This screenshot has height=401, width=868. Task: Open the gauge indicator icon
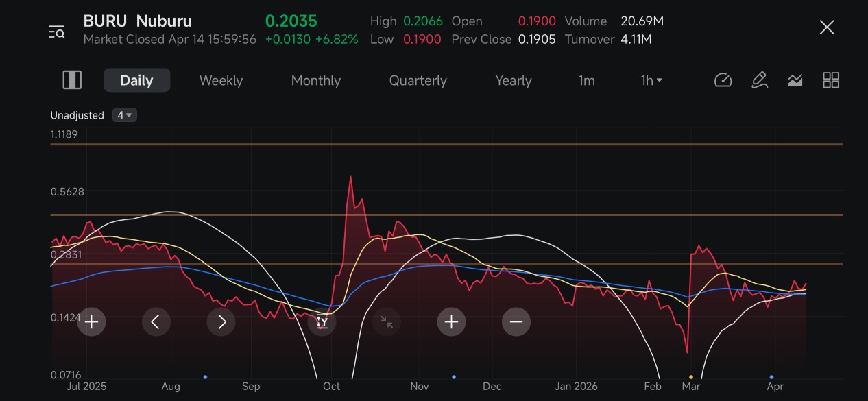[723, 80]
